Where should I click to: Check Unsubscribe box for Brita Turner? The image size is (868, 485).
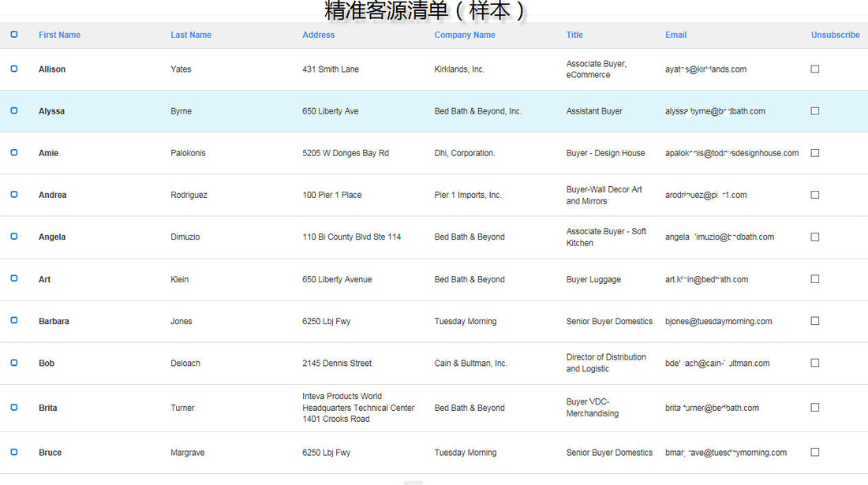[x=815, y=408]
